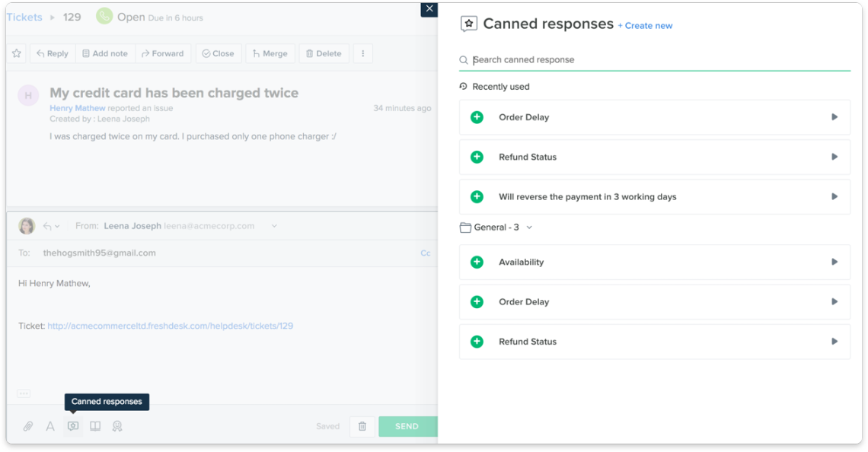Expand preview arrow for recent Refund Status

pos(834,157)
